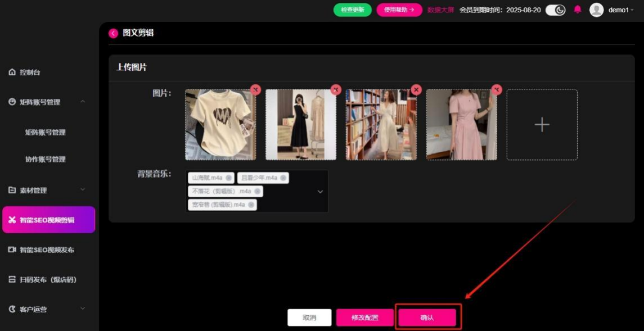This screenshot has width=644, height=331.
Task: Select the bookstore white dress thumbnail
Action: tap(381, 125)
